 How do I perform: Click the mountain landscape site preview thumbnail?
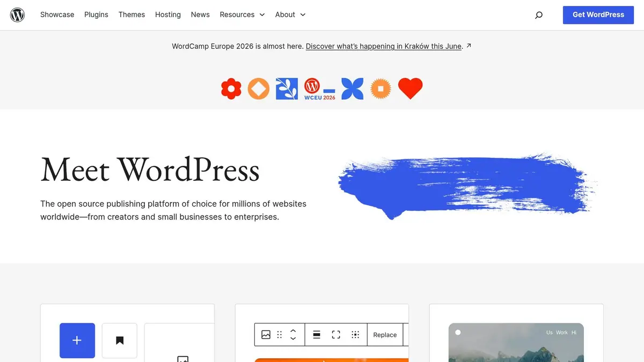[516, 343]
